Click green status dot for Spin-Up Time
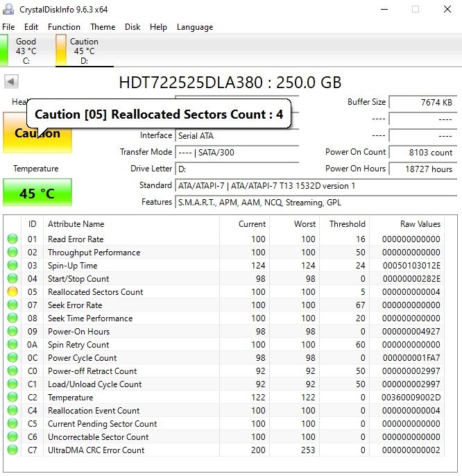 pyautogui.click(x=12, y=265)
